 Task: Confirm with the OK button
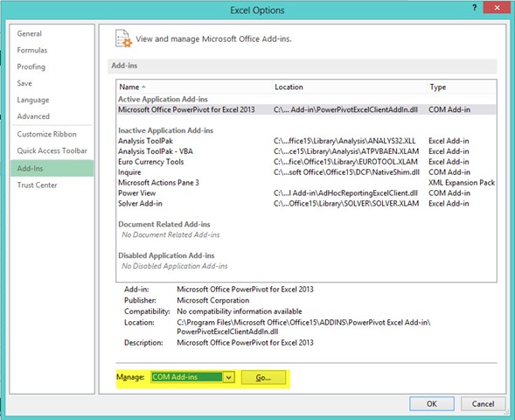point(432,403)
